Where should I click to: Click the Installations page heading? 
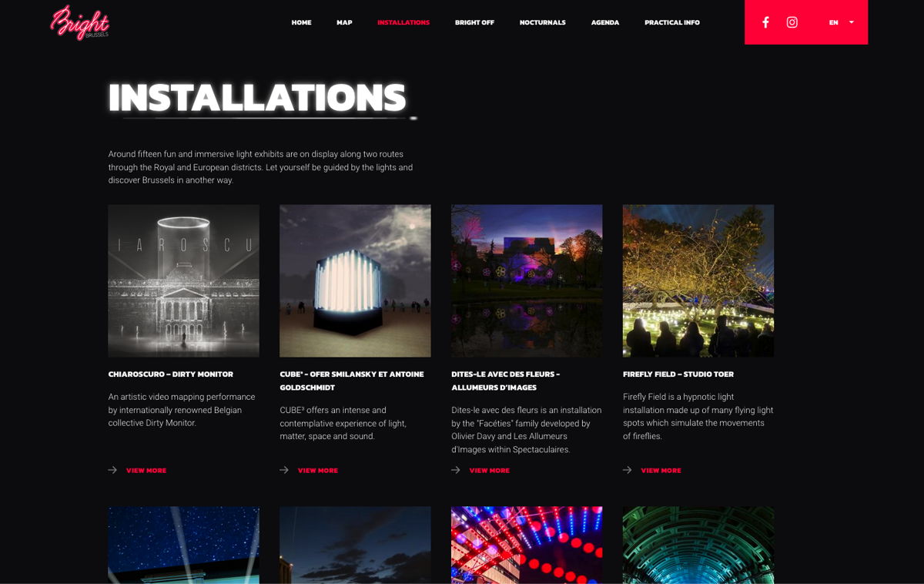(x=257, y=98)
